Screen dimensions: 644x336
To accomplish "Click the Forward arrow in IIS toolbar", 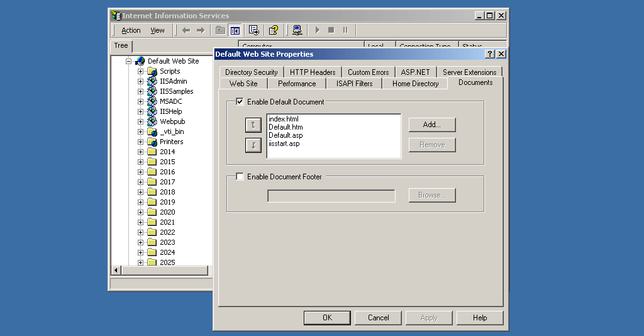I will click(201, 30).
